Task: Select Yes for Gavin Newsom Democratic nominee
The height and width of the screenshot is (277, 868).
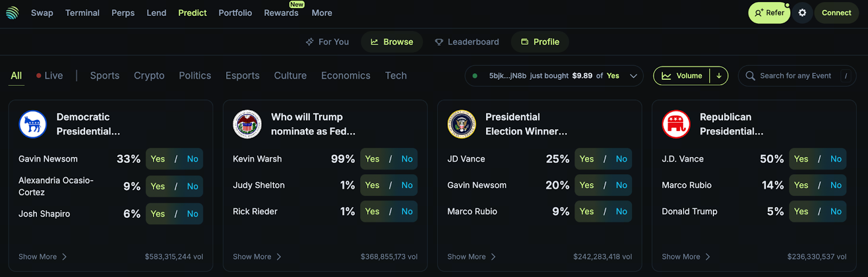Action: point(158,159)
